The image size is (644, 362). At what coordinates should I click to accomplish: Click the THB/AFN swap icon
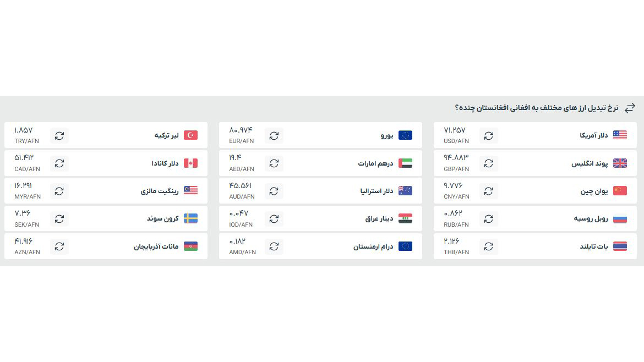(x=488, y=246)
